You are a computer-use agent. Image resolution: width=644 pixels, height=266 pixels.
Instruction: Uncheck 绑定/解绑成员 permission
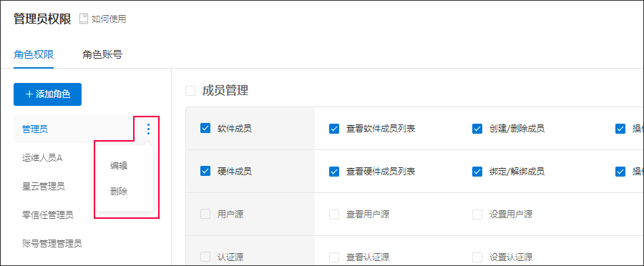click(477, 171)
